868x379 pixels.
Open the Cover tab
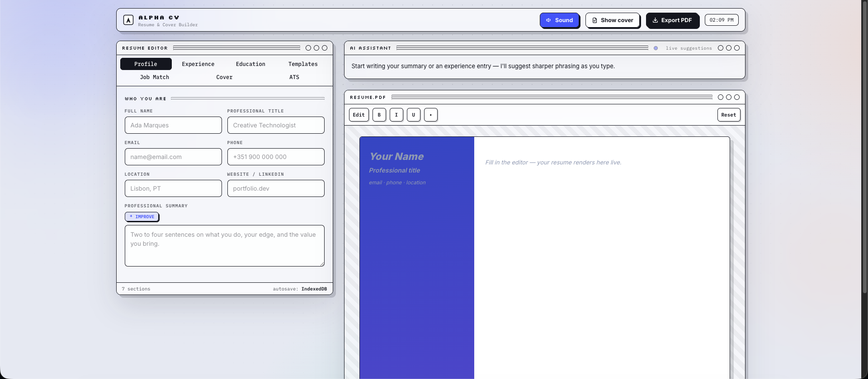coord(224,77)
